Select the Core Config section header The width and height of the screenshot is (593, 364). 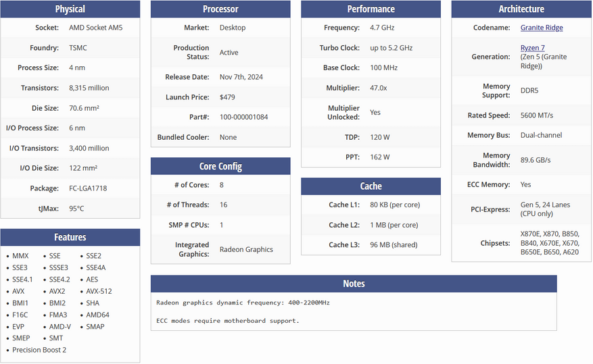pyautogui.click(x=220, y=166)
